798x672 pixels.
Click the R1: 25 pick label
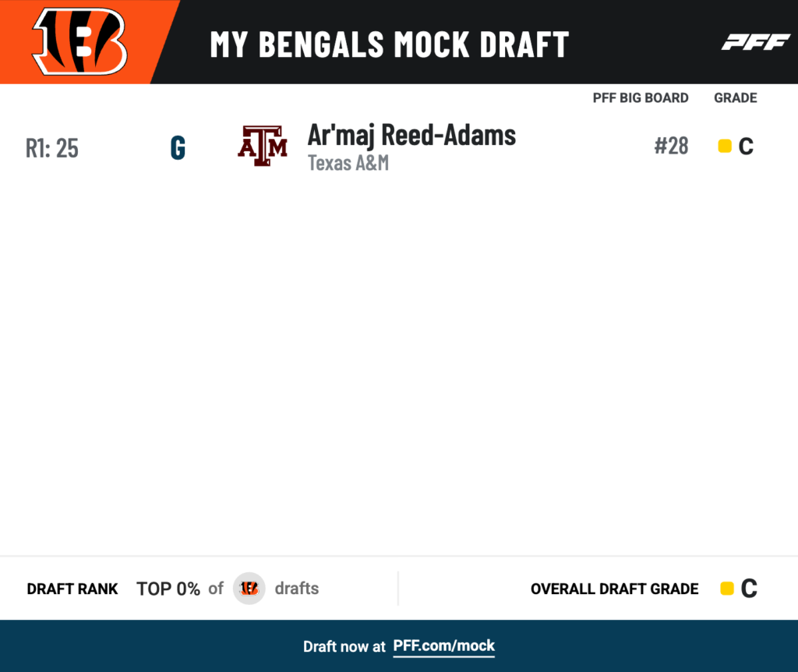point(52,148)
